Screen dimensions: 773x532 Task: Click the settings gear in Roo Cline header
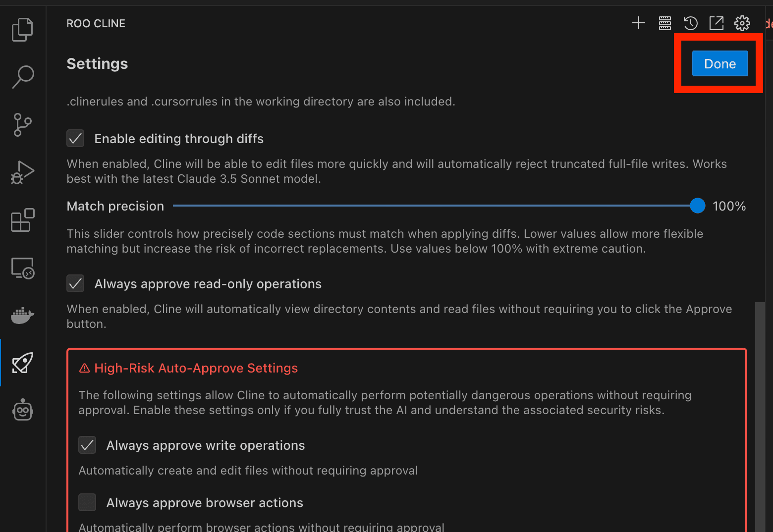742,23
